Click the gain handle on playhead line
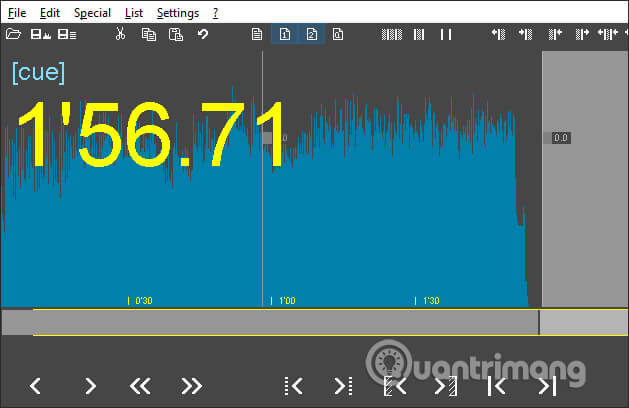This screenshot has height=408, width=629. click(268, 138)
